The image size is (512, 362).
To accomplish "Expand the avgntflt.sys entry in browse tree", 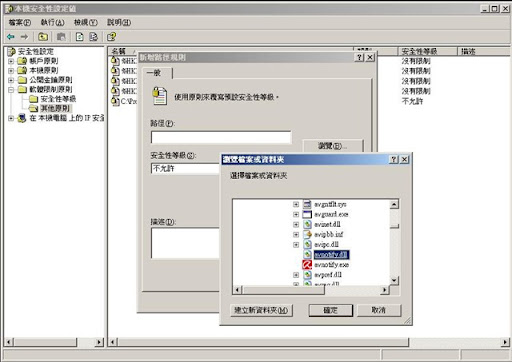I will (296, 204).
